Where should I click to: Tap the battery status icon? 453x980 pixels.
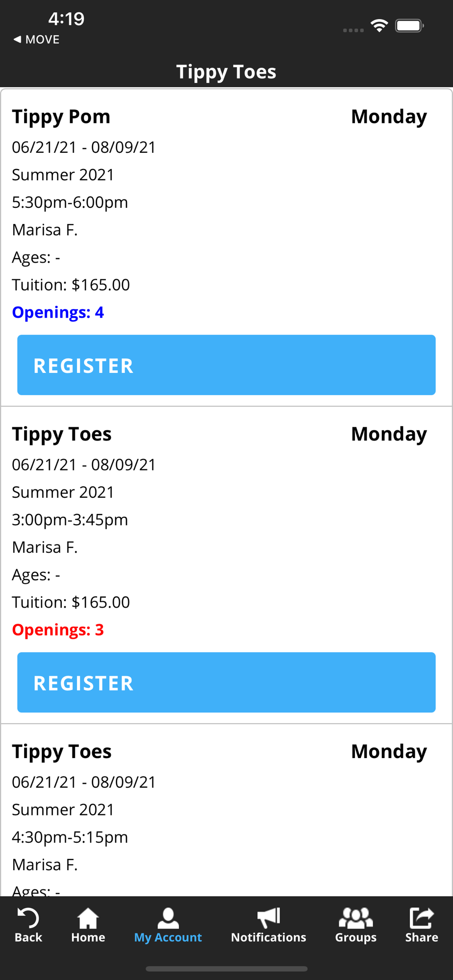(x=410, y=25)
